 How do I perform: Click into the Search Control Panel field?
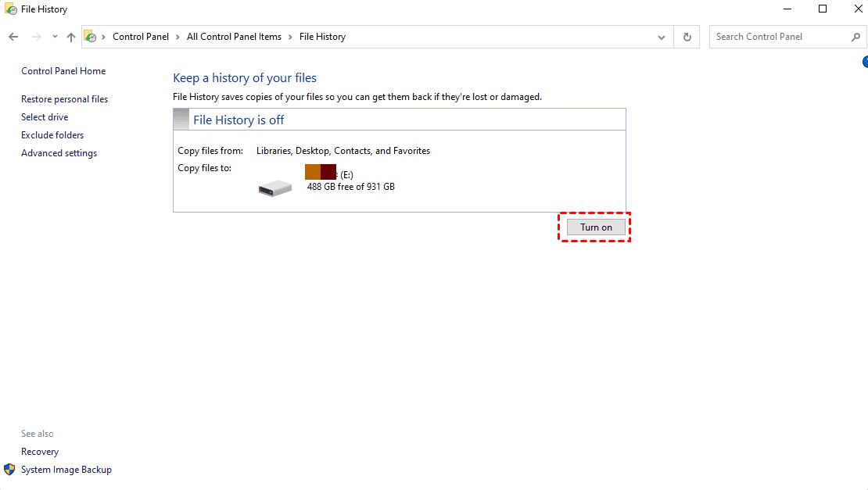click(780, 37)
